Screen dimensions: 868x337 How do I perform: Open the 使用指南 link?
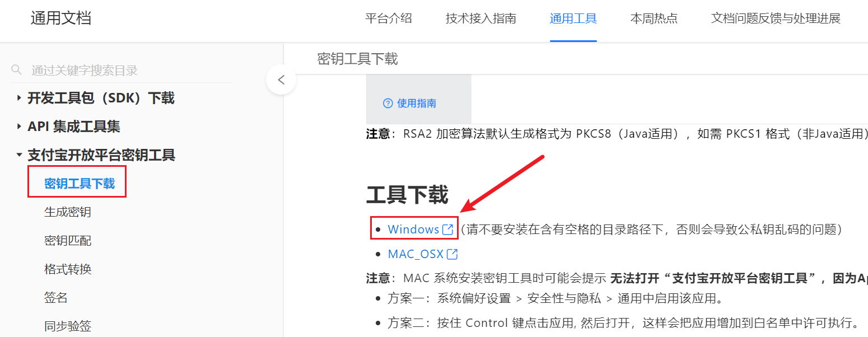coord(417,103)
